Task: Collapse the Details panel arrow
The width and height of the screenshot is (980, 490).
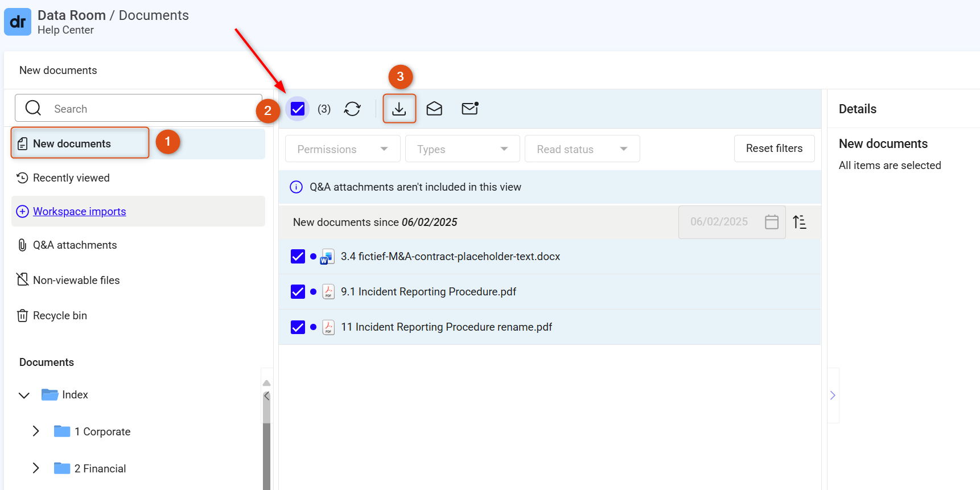Action: (x=833, y=396)
